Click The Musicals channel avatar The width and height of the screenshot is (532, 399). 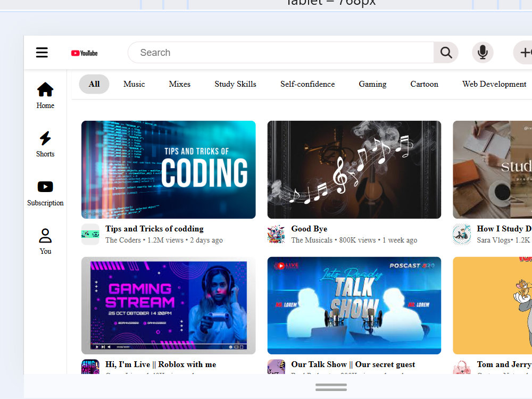pos(276,234)
